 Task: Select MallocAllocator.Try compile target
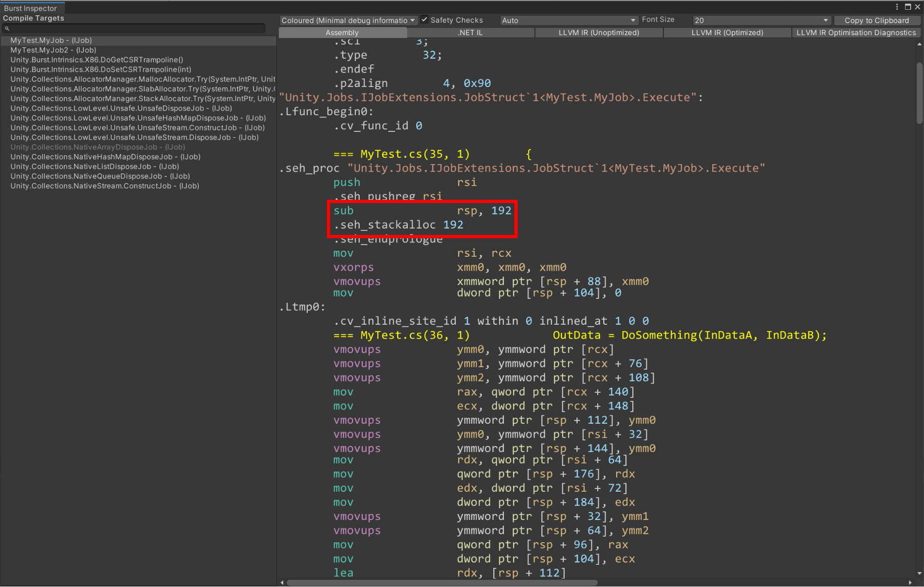click(138, 79)
